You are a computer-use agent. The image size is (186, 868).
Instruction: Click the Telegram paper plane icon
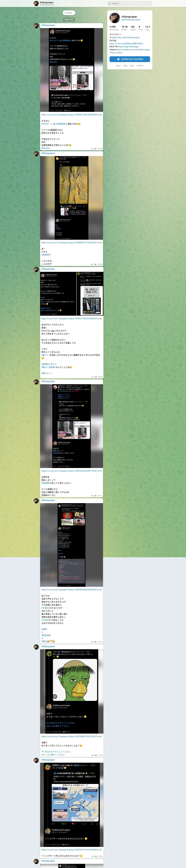coord(118,59)
